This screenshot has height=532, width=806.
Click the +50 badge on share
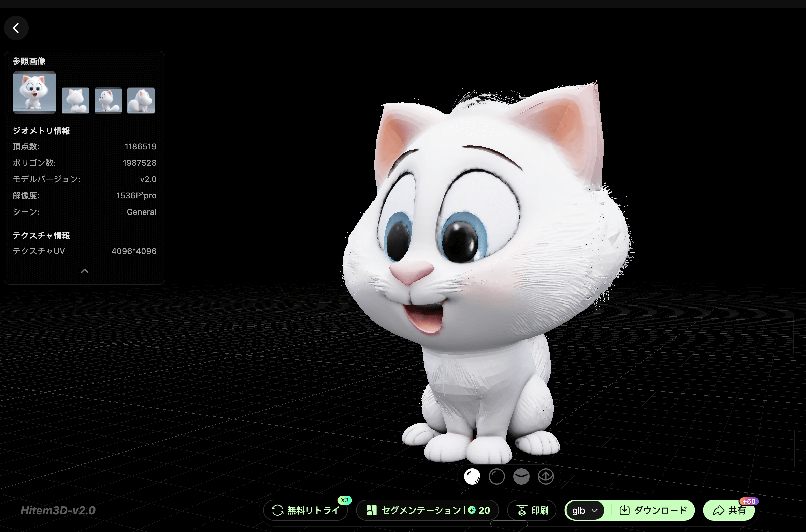click(749, 501)
